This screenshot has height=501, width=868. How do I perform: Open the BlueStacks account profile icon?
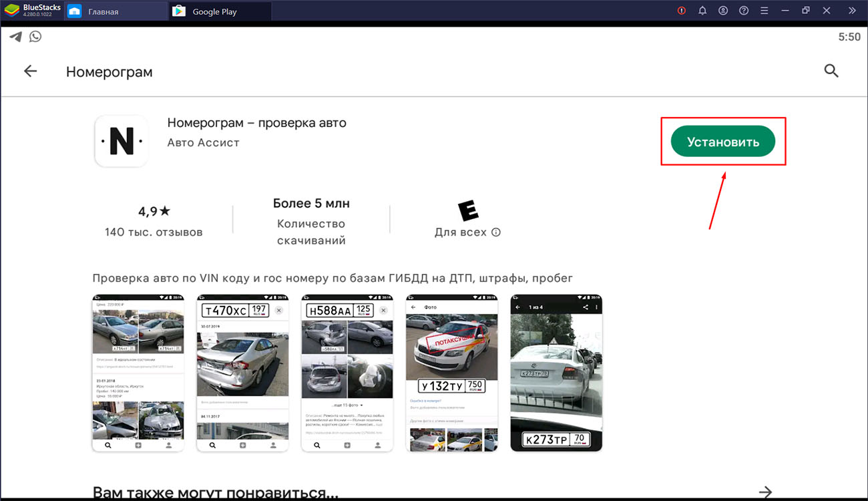(x=723, y=11)
